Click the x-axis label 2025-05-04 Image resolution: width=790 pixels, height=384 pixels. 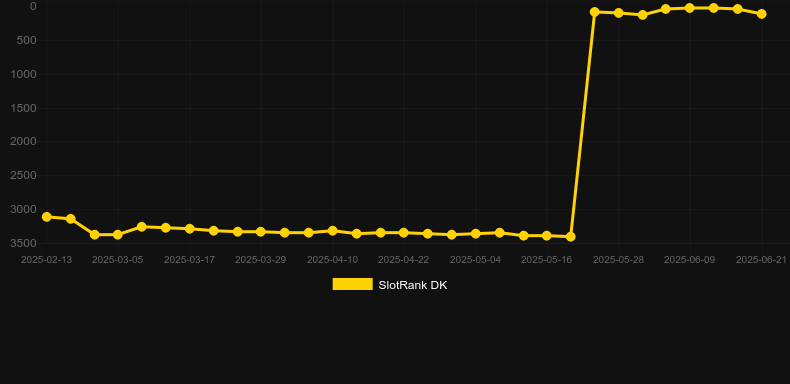pos(475,260)
